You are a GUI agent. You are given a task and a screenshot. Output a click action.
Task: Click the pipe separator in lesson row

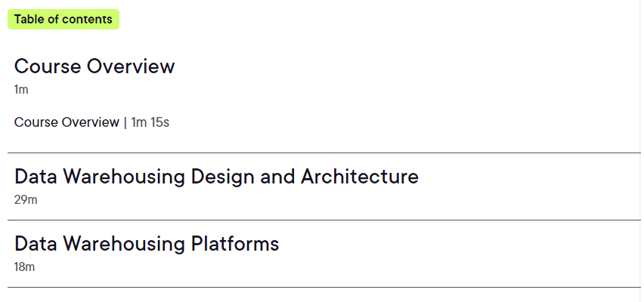coord(125,122)
